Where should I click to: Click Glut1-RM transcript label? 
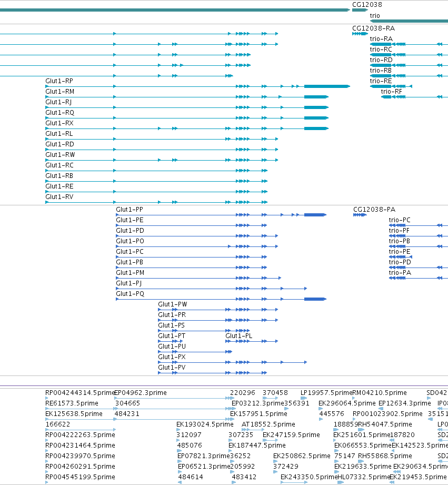tap(59, 91)
